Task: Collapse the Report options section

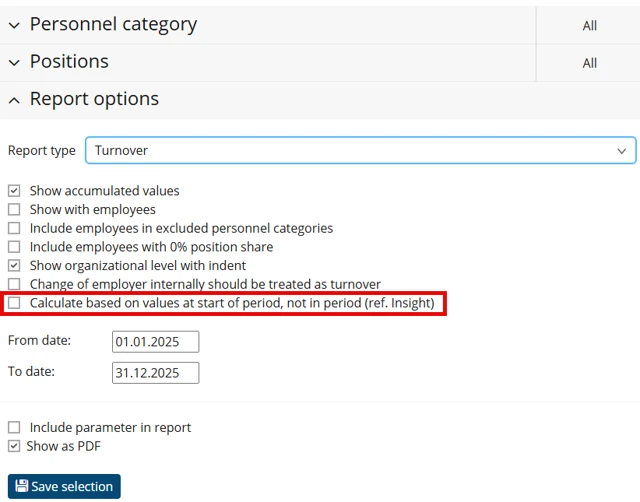Action: 14,100
